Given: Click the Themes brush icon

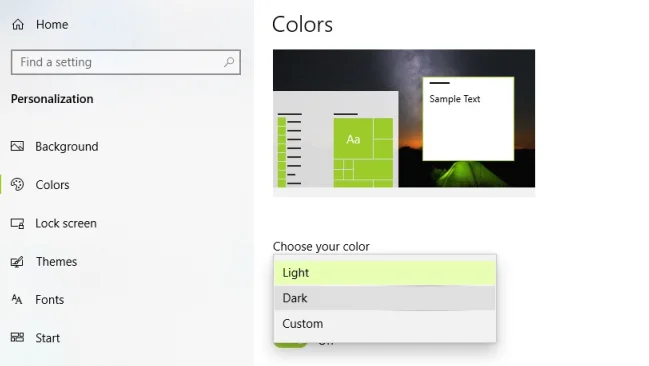Looking at the screenshot, I should tap(17, 262).
